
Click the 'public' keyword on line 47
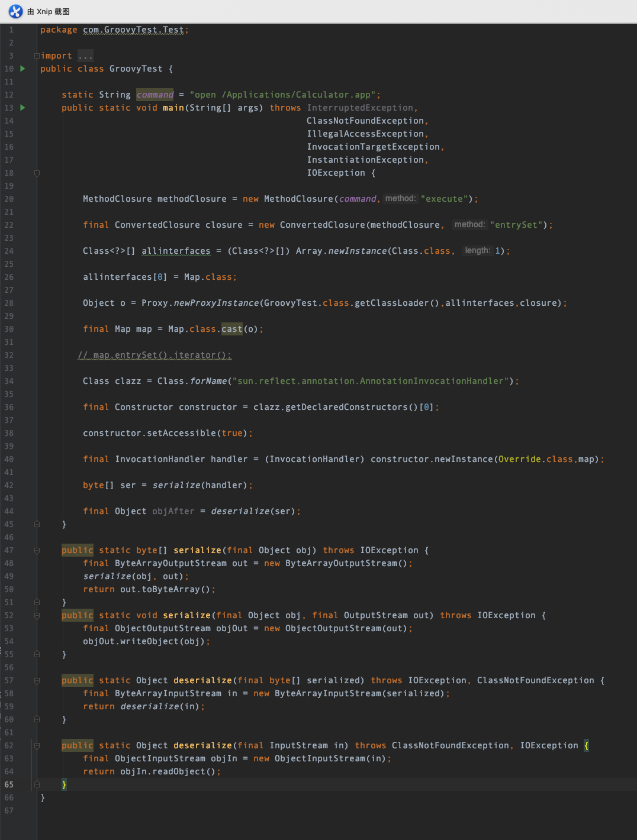(78, 550)
